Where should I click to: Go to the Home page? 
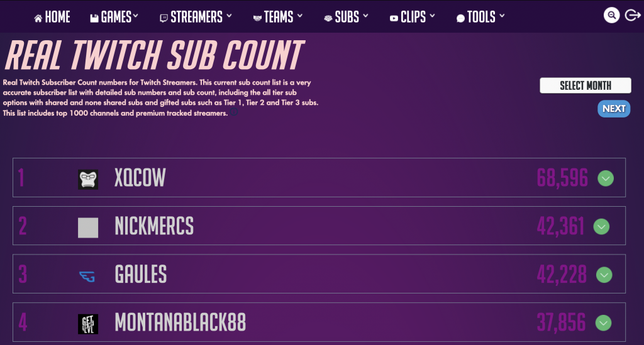[52, 17]
